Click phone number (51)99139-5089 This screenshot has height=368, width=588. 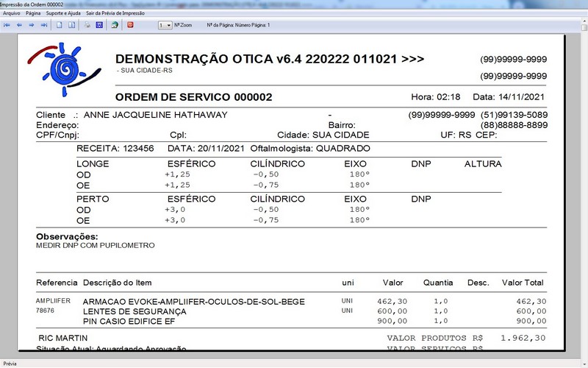click(x=514, y=115)
